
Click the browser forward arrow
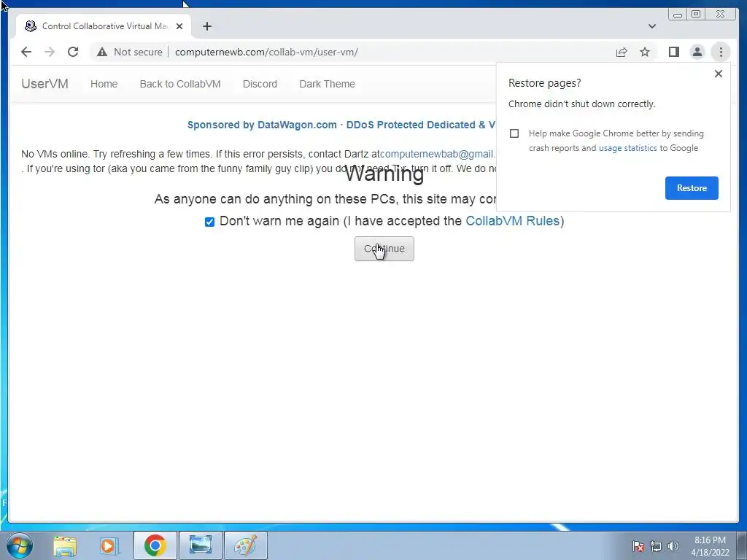[x=50, y=52]
